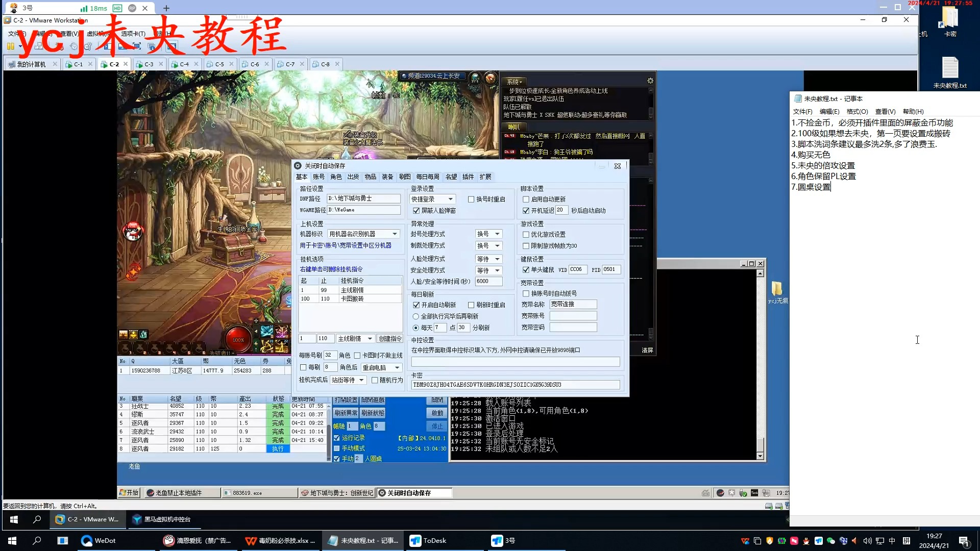This screenshot has height=551, width=980.
Task: Toggle 单头键鼠 checkbox
Action: 526,270
